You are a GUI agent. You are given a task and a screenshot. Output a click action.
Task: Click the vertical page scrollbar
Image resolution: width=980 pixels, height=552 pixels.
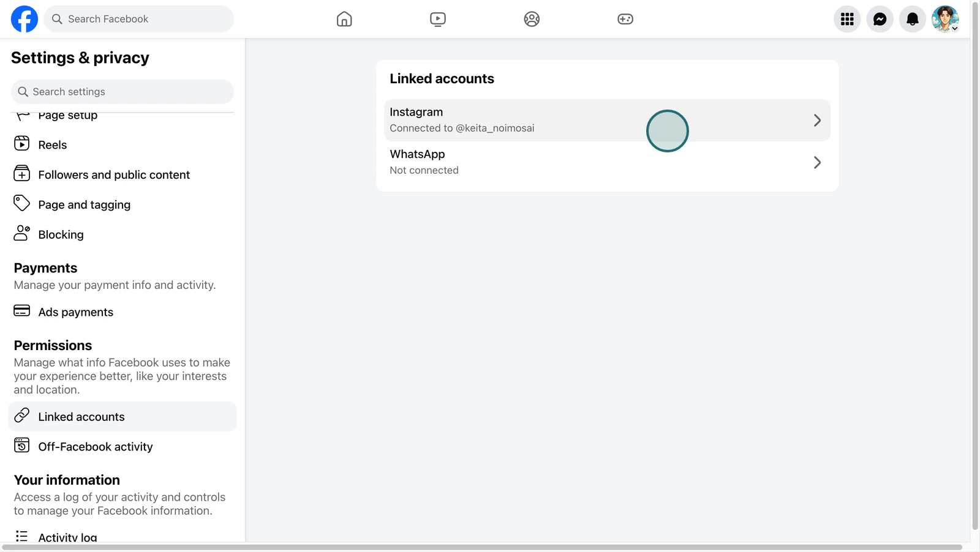point(975,266)
